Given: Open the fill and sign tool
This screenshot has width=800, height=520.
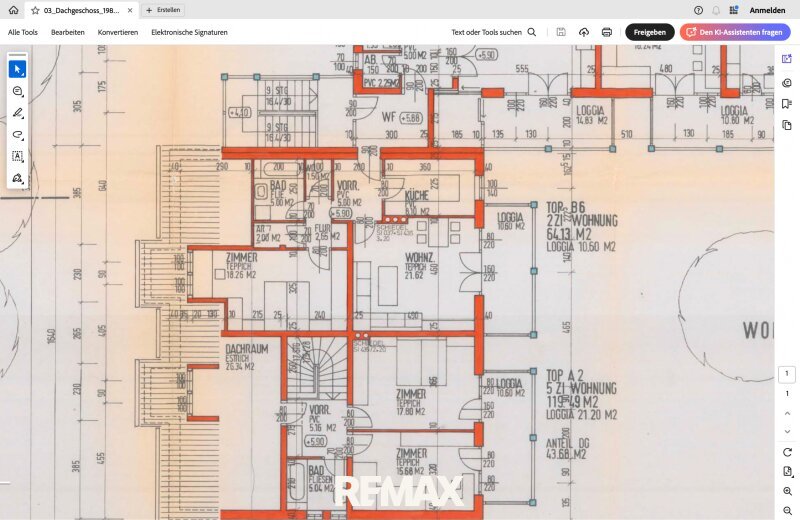Looking at the screenshot, I should pos(17,178).
